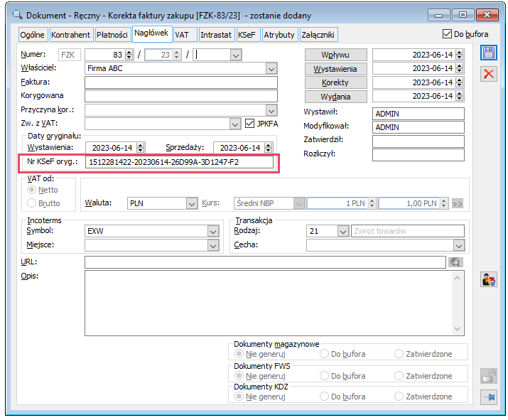508x420 pixels.
Task: Click the URL browse globe icon
Action: pos(455,262)
